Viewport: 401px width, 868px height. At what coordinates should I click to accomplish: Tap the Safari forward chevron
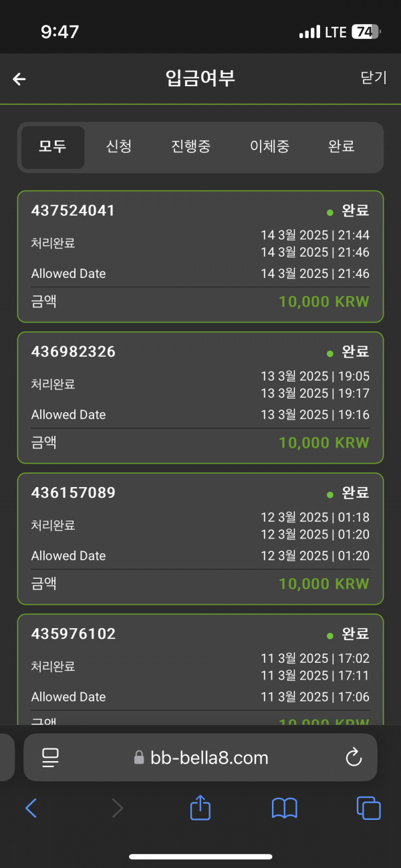pyautogui.click(x=117, y=809)
